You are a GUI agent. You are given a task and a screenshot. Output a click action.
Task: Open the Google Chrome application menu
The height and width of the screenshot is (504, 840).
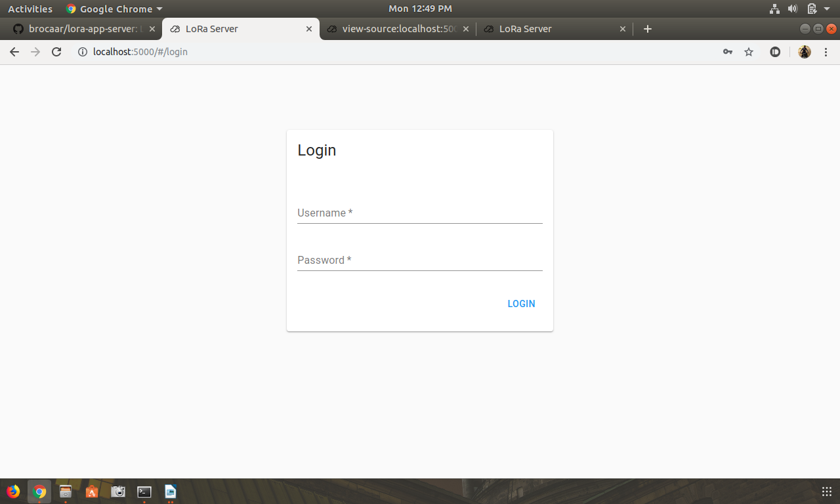tap(114, 9)
